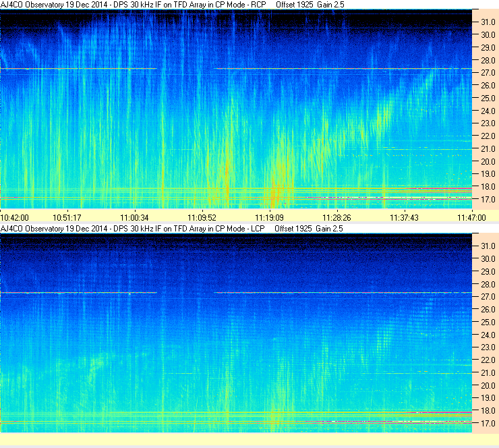Click the 24.0 frequency label in RCP panel
This screenshot has width=499, height=448.
pyautogui.click(x=488, y=111)
